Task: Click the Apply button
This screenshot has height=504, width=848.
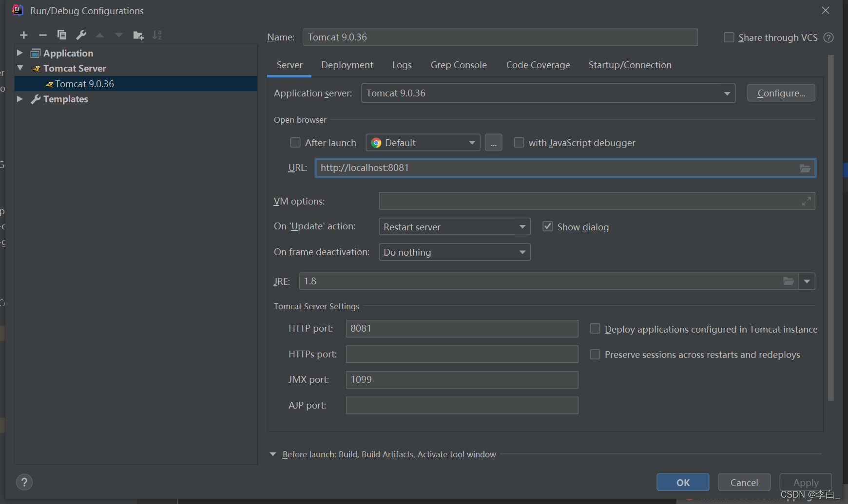Action: pos(806,482)
